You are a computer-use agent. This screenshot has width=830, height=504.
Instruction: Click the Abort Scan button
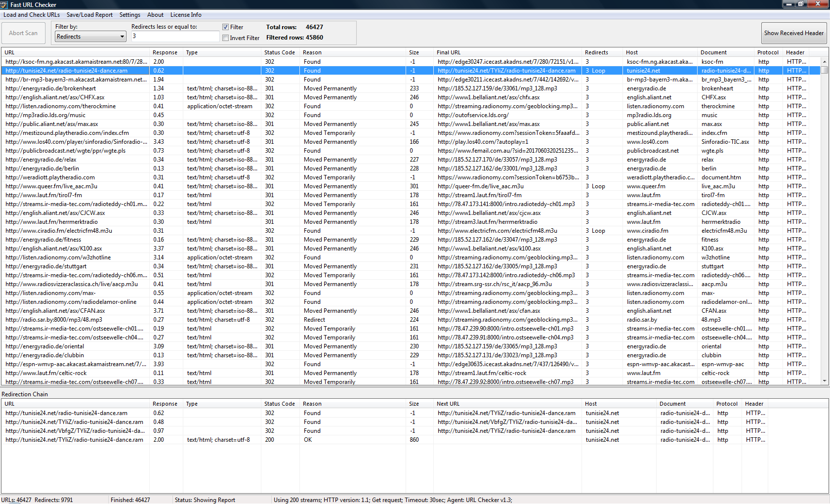tap(23, 33)
